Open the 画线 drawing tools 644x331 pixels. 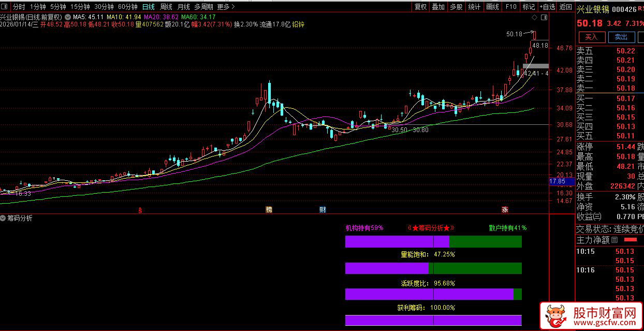pyautogui.click(x=492, y=7)
